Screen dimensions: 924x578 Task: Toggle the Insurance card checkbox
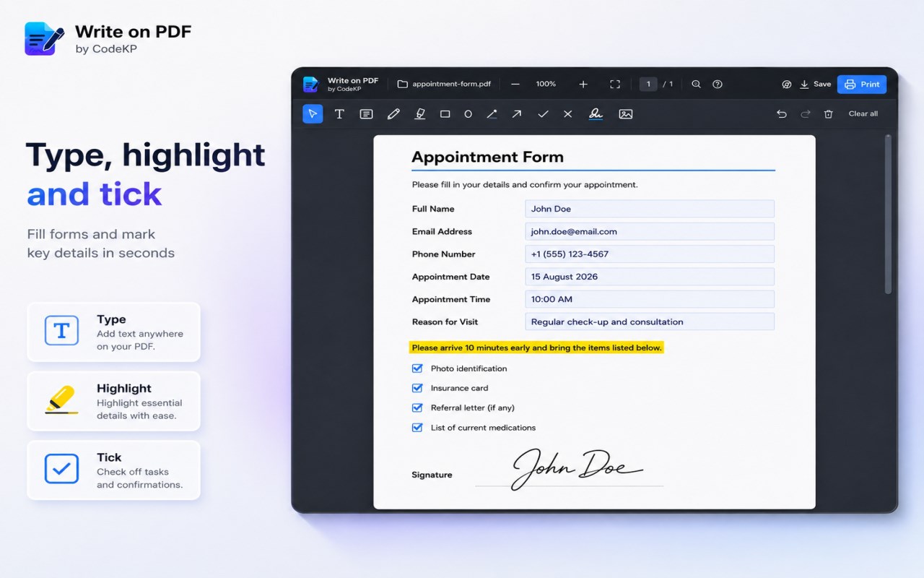coord(417,388)
